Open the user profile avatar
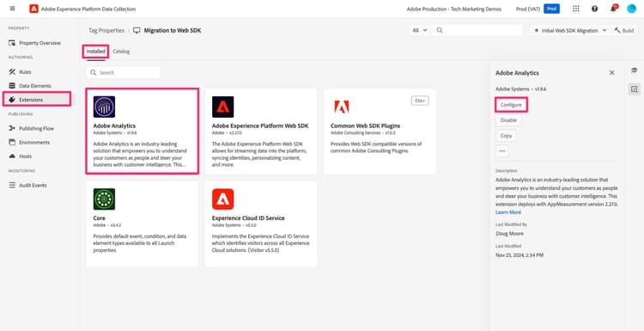 pyautogui.click(x=631, y=9)
